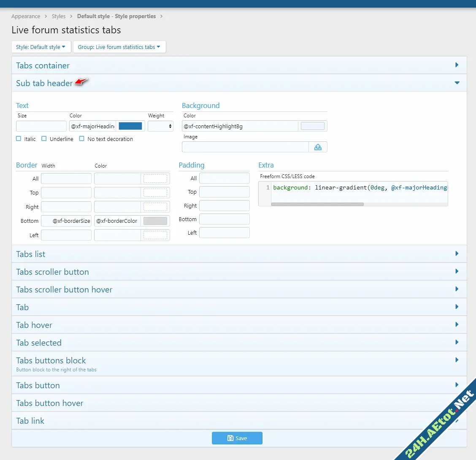476x460 pixels.
Task: Click the image upload icon
Action: pyautogui.click(x=318, y=146)
